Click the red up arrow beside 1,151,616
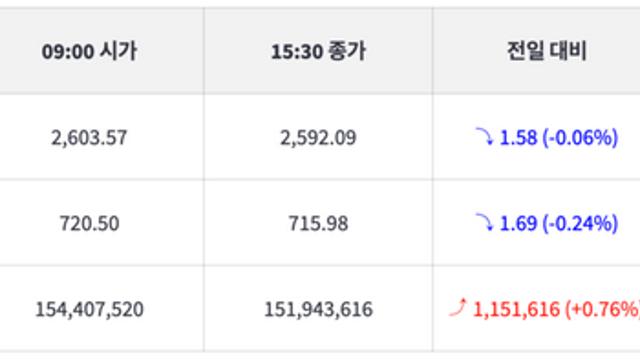640x360 pixels. 458,307
